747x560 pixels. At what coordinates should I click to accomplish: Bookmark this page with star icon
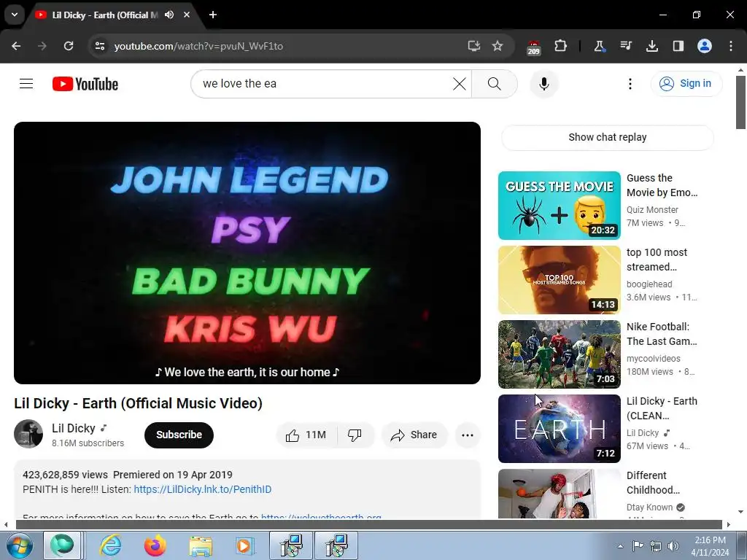pos(498,46)
